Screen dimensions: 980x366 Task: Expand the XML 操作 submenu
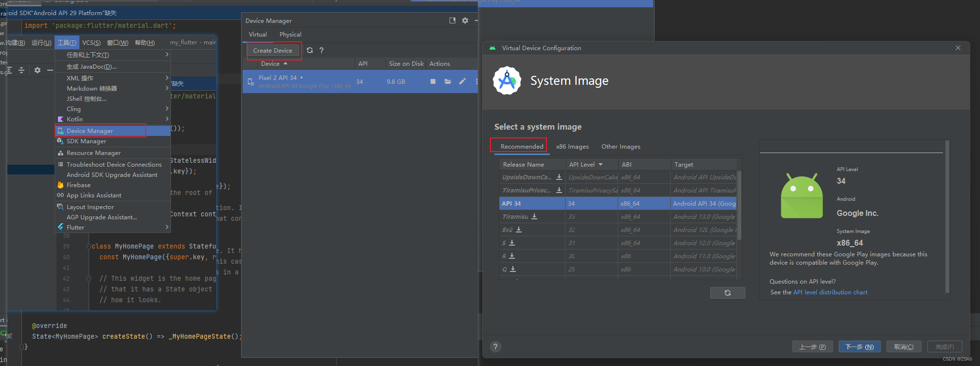point(113,78)
